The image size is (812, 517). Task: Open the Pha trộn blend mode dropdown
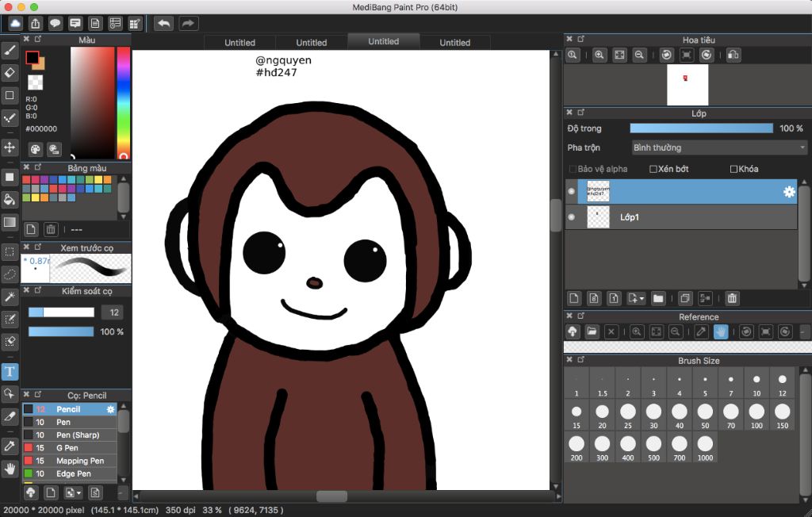point(719,147)
